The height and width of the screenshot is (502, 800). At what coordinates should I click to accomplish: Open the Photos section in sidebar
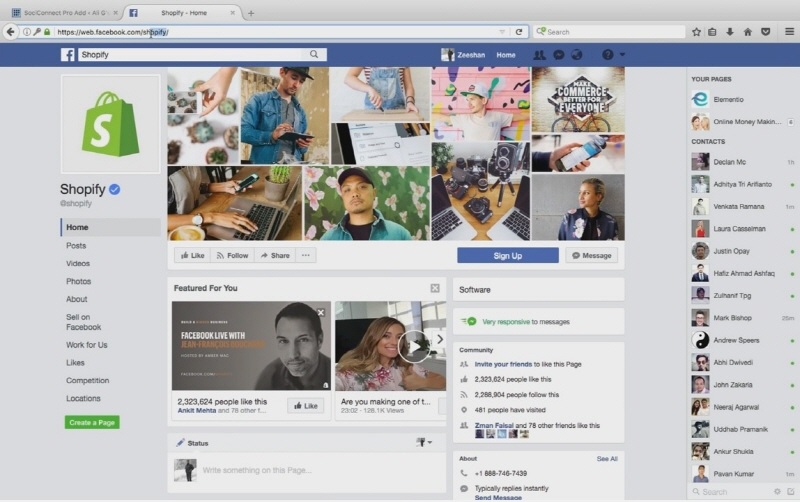click(x=78, y=281)
